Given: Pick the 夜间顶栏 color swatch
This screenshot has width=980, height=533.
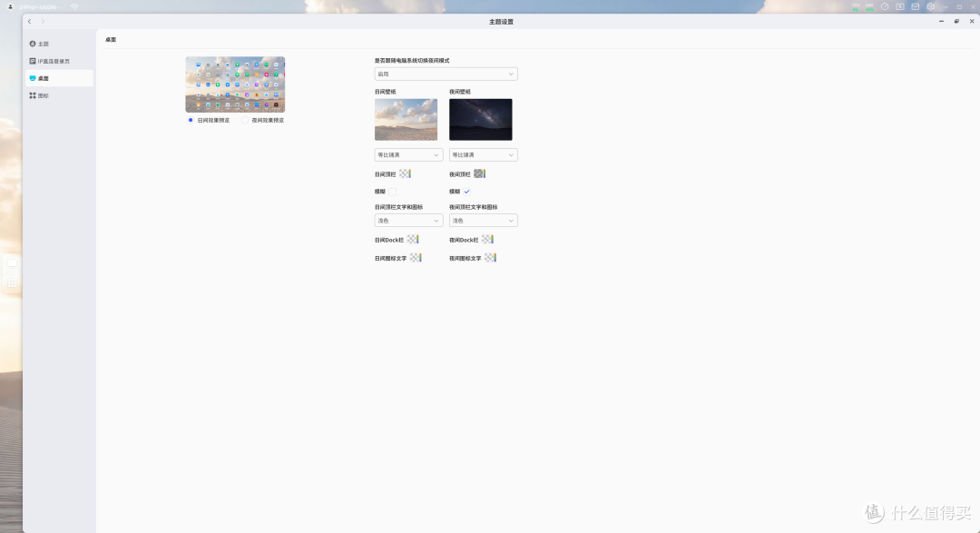Looking at the screenshot, I should 479,174.
